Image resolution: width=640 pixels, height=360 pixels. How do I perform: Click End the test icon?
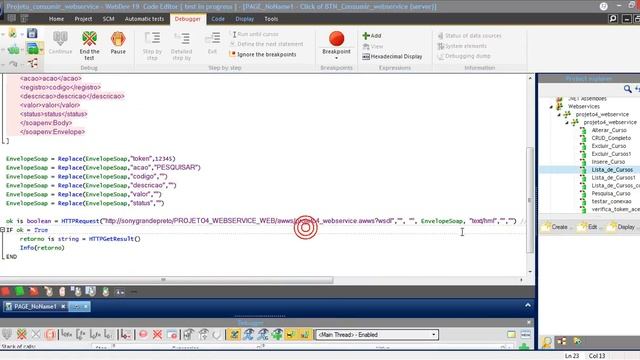pos(89,38)
